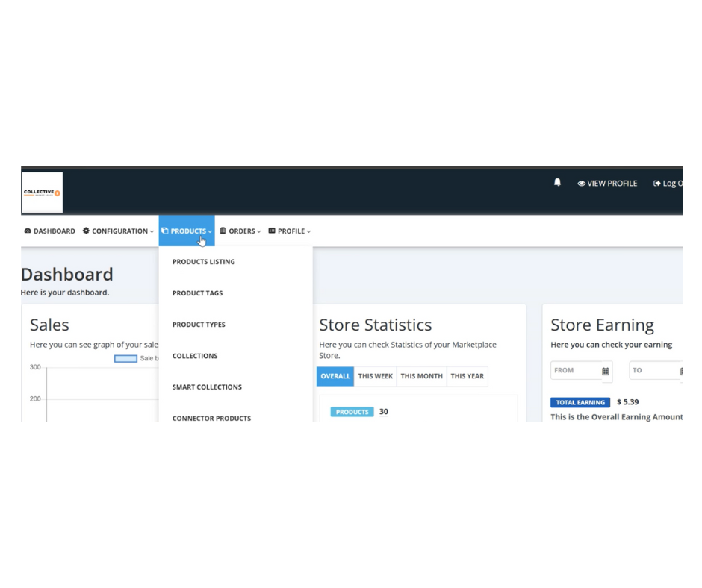The width and height of the screenshot is (702, 588).
Task: Click the Sales panel heading
Action: coord(49,325)
